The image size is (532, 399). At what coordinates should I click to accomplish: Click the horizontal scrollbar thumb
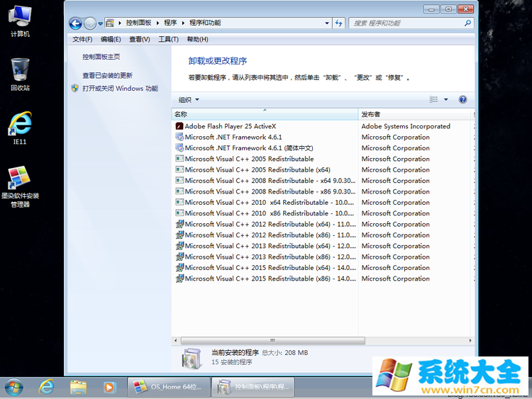coord(273,340)
